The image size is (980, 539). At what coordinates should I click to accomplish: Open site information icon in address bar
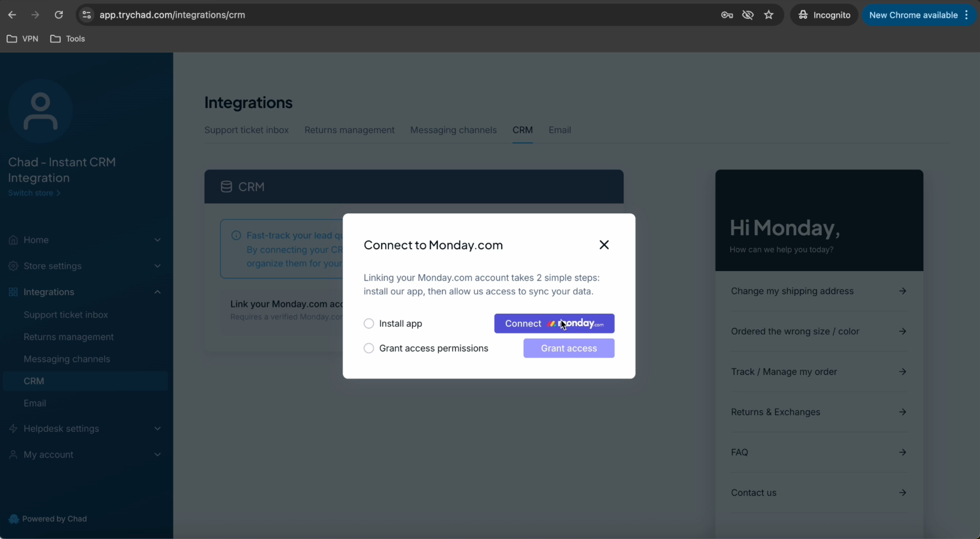click(87, 15)
